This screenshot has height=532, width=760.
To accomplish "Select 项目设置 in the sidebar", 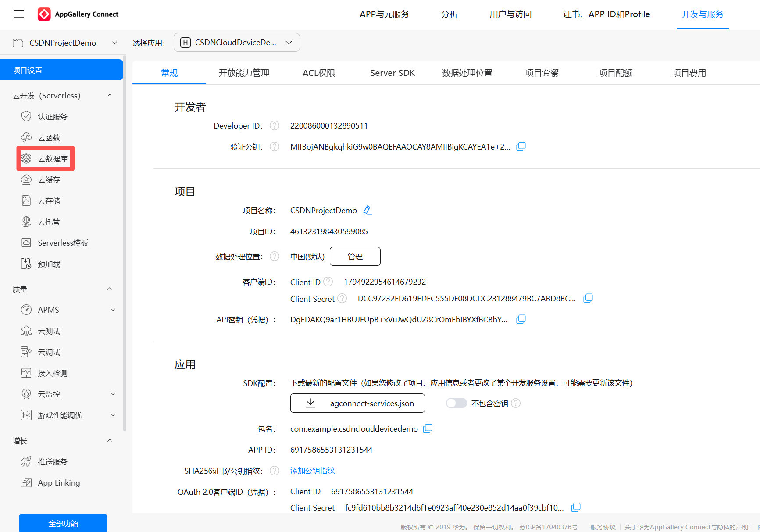I will 61,70.
